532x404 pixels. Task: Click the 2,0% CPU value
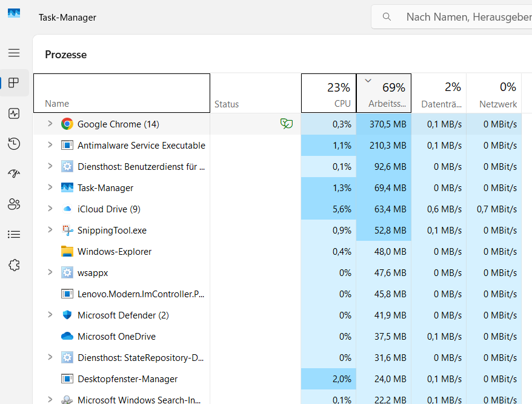click(342, 379)
